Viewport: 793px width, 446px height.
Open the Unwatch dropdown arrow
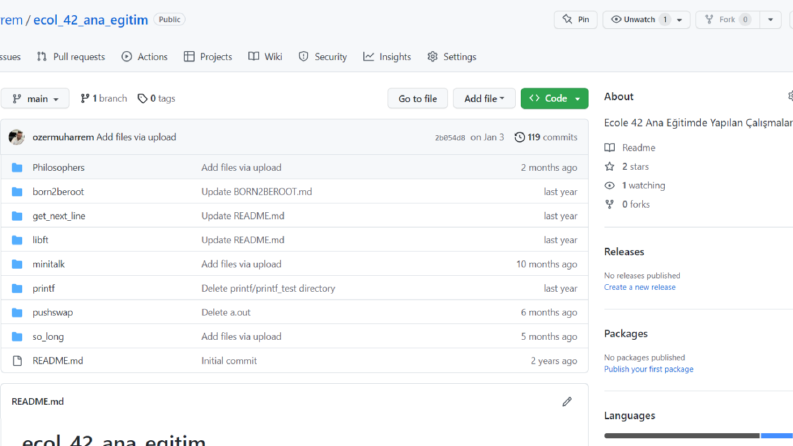point(680,20)
